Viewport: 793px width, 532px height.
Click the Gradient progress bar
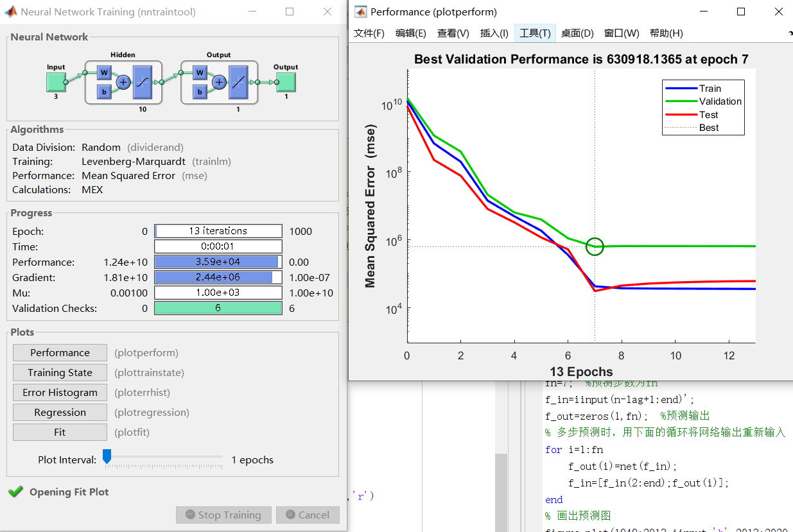click(218, 277)
